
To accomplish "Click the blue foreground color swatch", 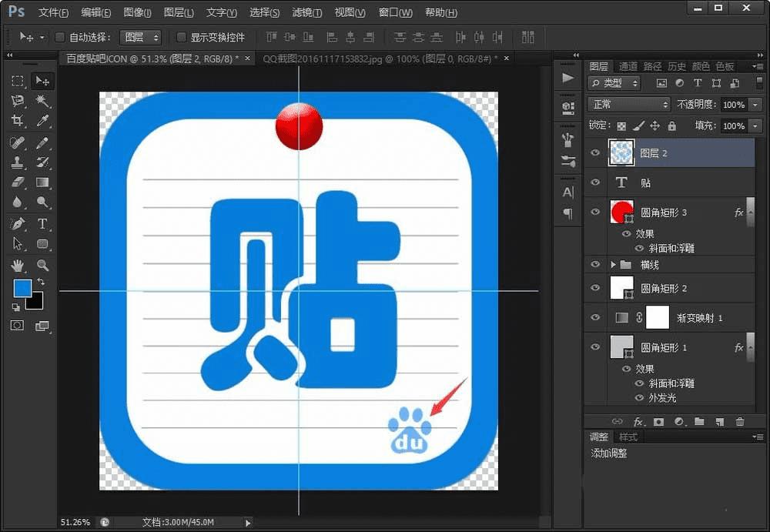I will click(23, 289).
